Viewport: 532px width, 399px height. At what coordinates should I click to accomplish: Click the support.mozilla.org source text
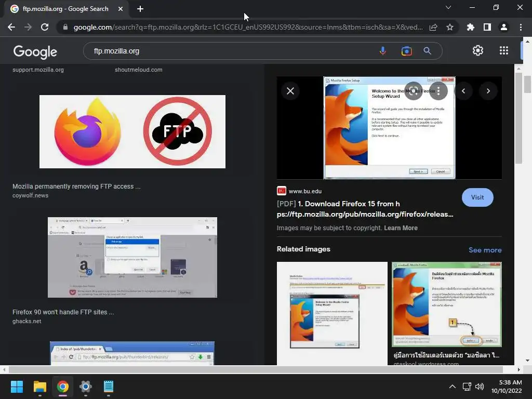click(x=38, y=70)
